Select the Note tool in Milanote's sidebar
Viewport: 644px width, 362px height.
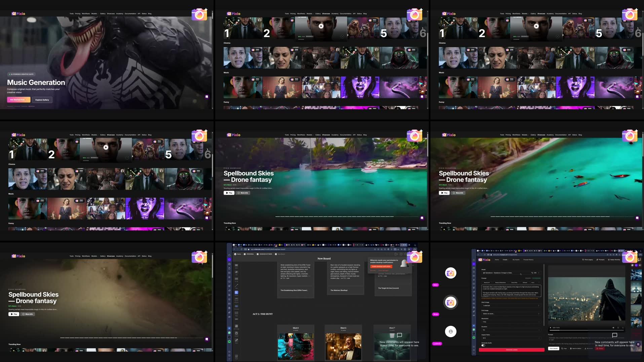[236, 265]
